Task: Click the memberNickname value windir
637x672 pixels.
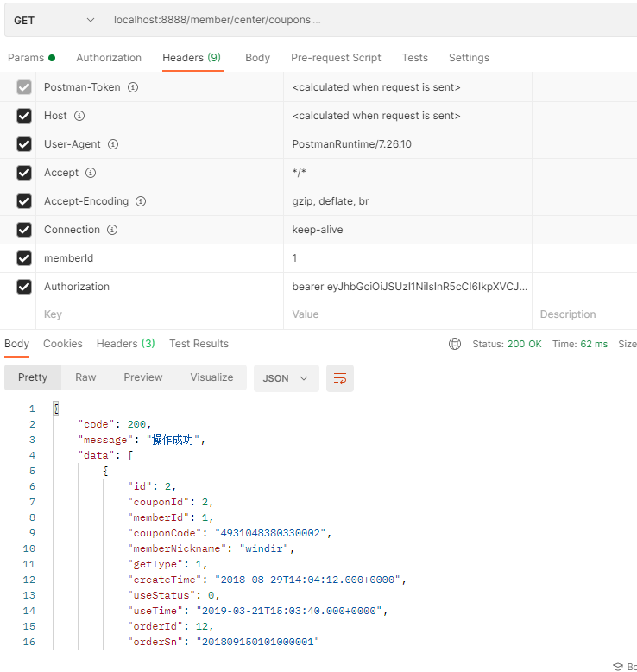Action: [264, 548]
